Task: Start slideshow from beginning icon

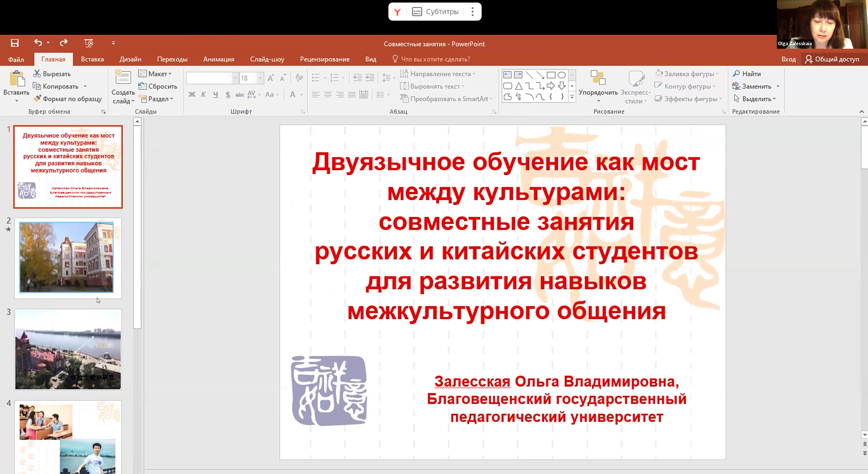Action: [x=89, y=43]
